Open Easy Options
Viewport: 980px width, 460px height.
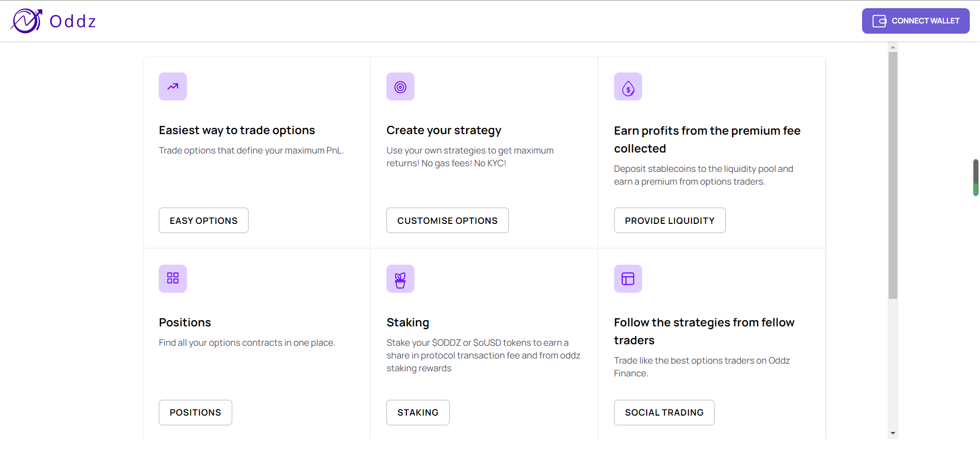pos(204,220)
